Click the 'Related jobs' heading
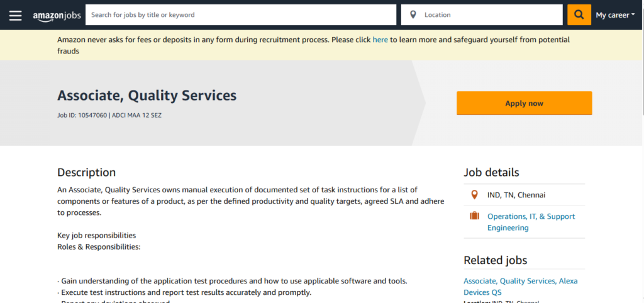This screenshot has height=303, width=644. [496, 260]
